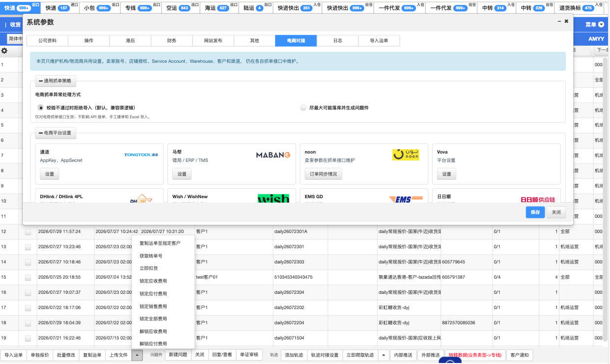Viewport: 610px width, 364px height.
Task: Open the 海运 527 top module tab
Action: click(x=220, y=7)
